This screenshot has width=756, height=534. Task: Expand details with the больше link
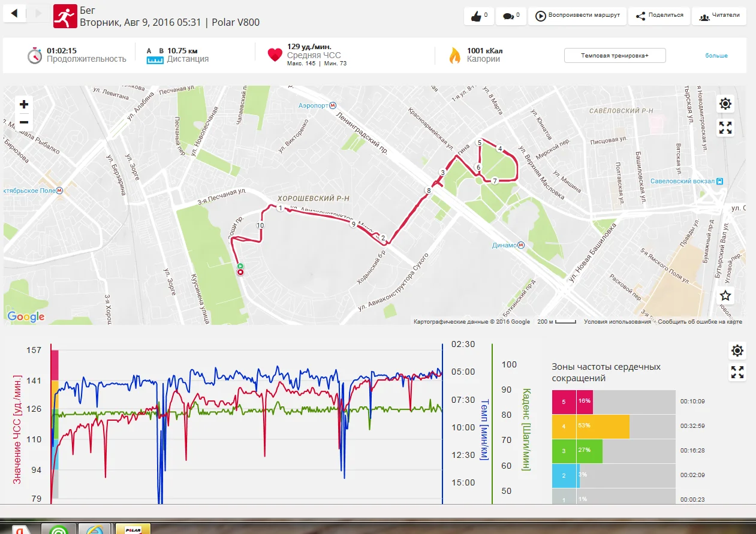pyautogui.click(x=716, y=56)
